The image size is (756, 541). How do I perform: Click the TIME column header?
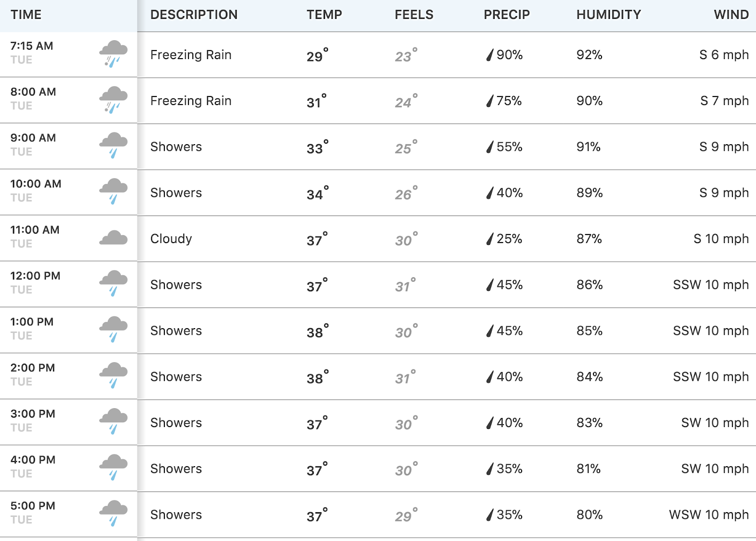[26, 15]
